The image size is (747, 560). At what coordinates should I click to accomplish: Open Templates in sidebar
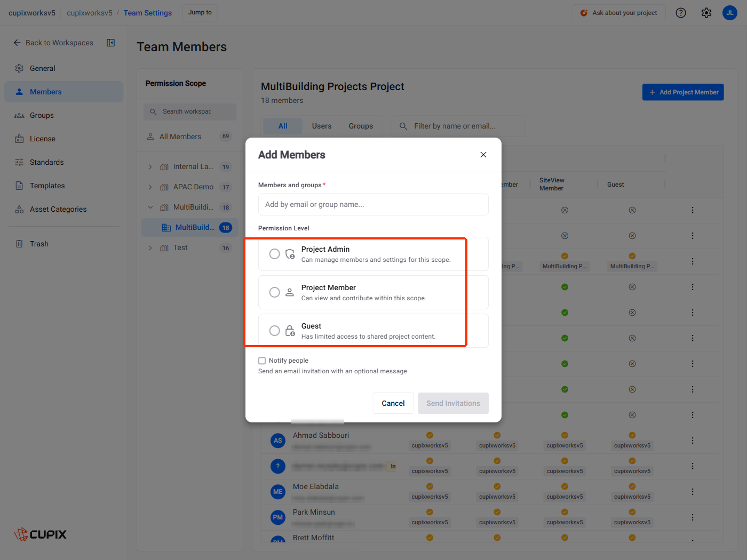pyautogui.click(x=64, y=186)
